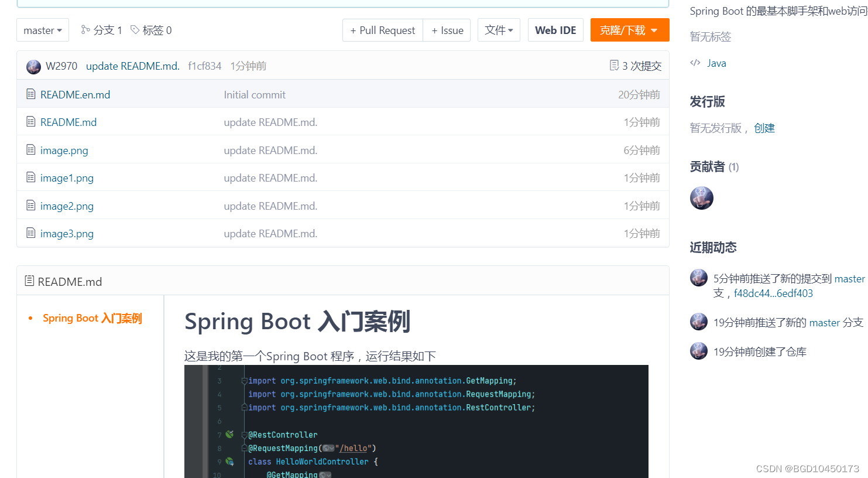Click 创建 to create a release
The image size is (868, 478).
[764, 128]
